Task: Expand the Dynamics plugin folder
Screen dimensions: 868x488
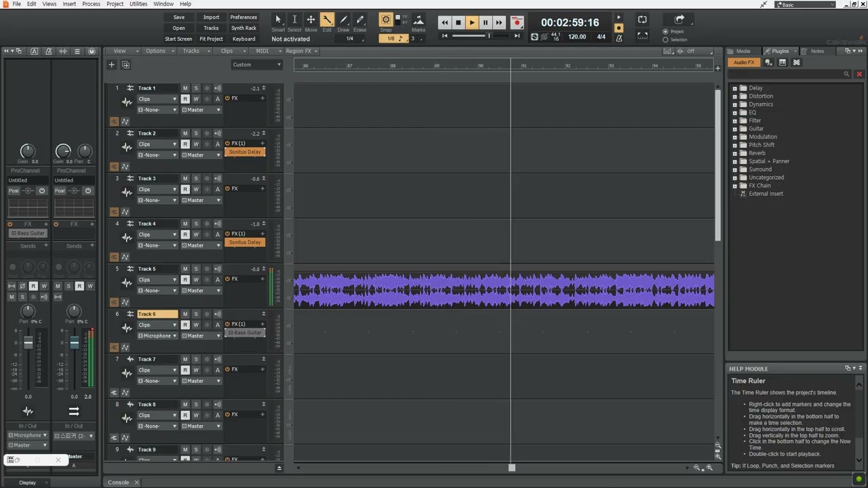Action: 734,104
